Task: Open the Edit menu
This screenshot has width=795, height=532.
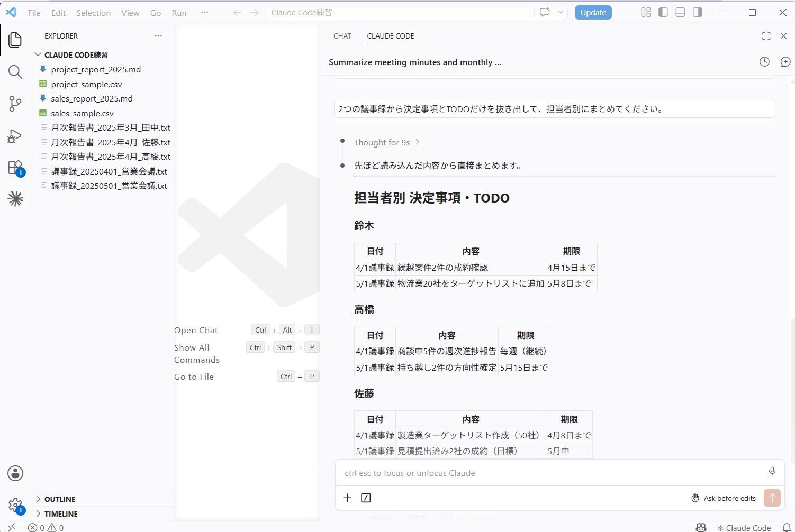Action: pos(58,13)
